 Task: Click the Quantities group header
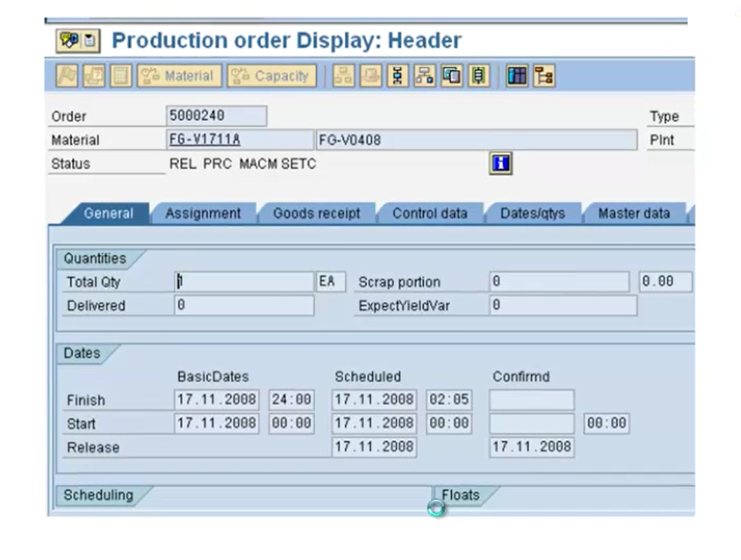point(95,259)
